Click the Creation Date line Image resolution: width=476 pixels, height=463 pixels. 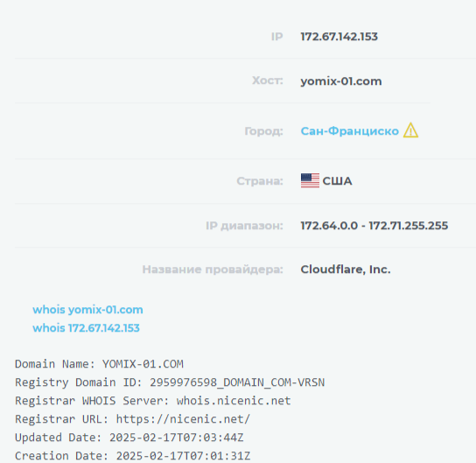click(x=133, y=456)
